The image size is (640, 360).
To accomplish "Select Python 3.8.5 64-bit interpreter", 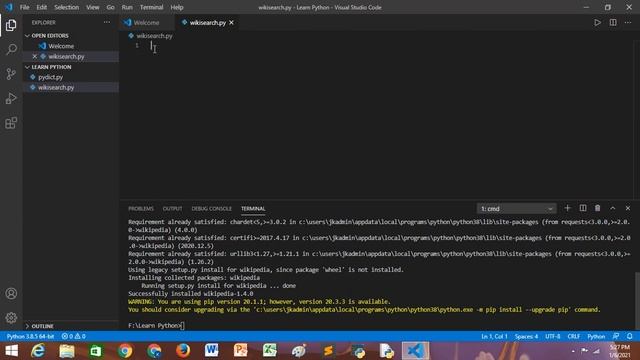I will (x=30, y=336).
